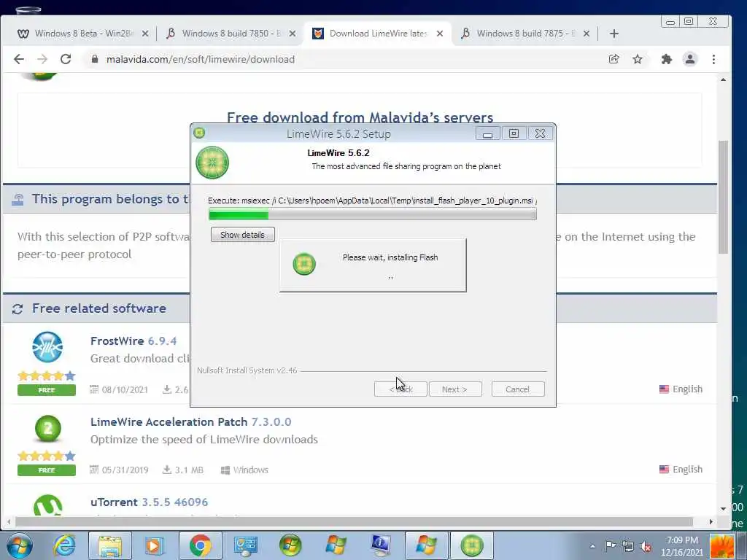Go forward in Chrome history

[x=42, y=59]
